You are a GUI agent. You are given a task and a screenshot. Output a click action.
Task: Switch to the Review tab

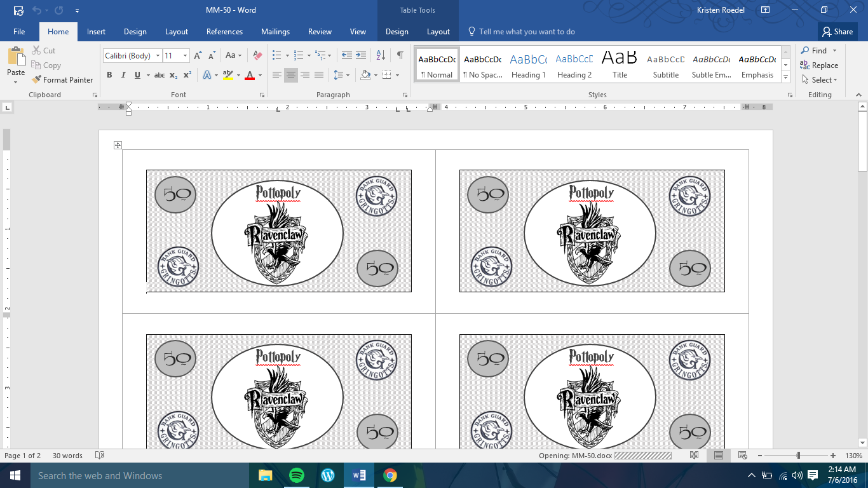pos(320,32)
